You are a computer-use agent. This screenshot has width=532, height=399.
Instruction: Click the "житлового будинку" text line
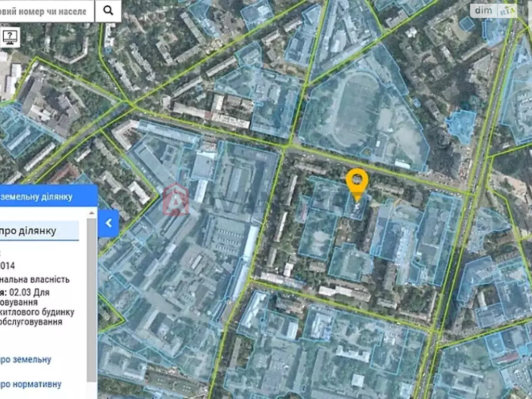37,312
